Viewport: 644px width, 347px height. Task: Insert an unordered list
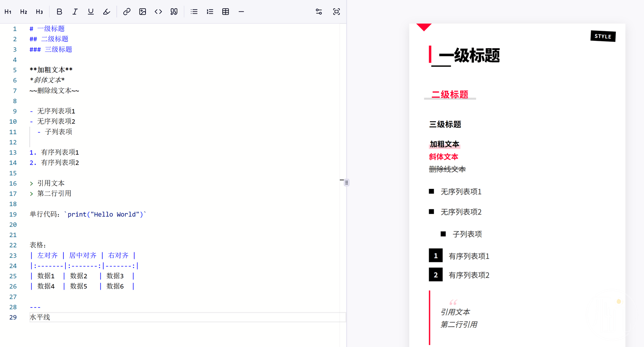coord(194,12)
